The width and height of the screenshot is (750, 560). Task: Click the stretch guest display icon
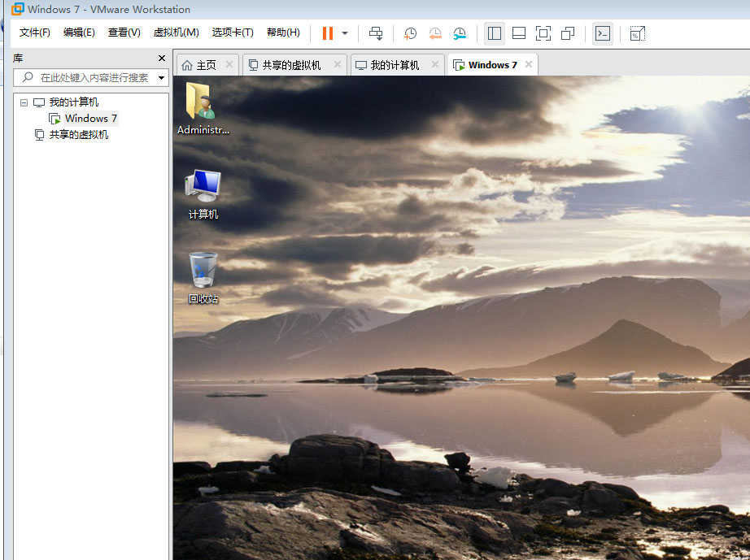pos(637,33)
